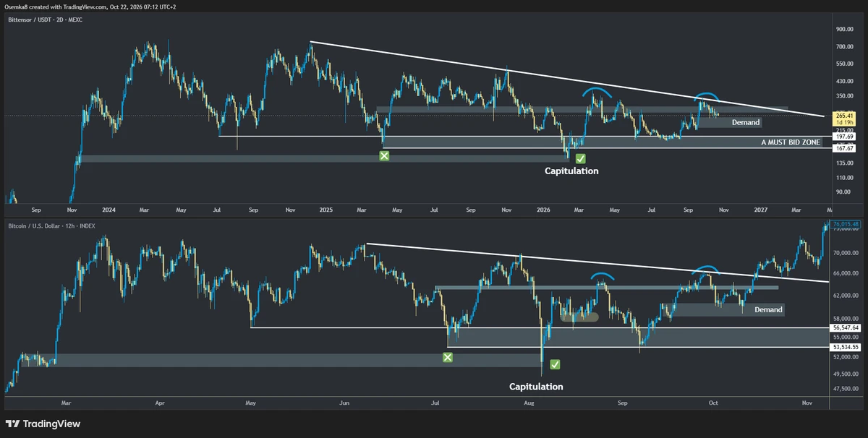Screen dimensions: 868x438
Task: Click the green X marker on the Bitcoin chart
Action: coord(448,357)
